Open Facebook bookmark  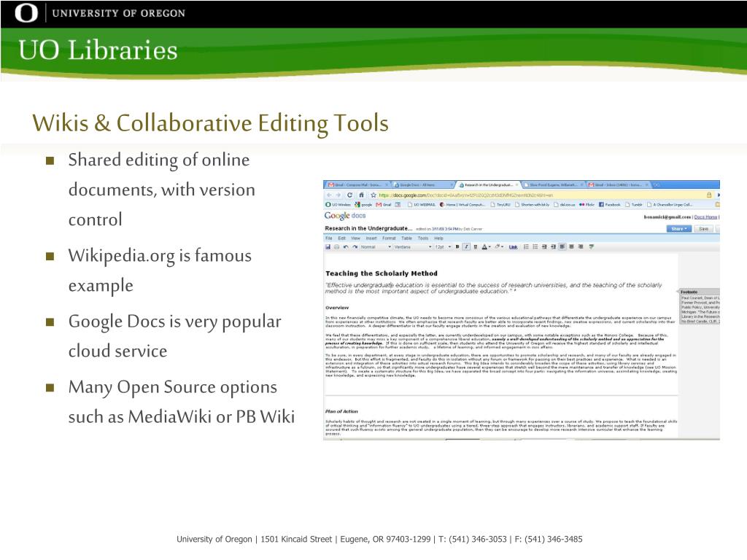(610, 205)
